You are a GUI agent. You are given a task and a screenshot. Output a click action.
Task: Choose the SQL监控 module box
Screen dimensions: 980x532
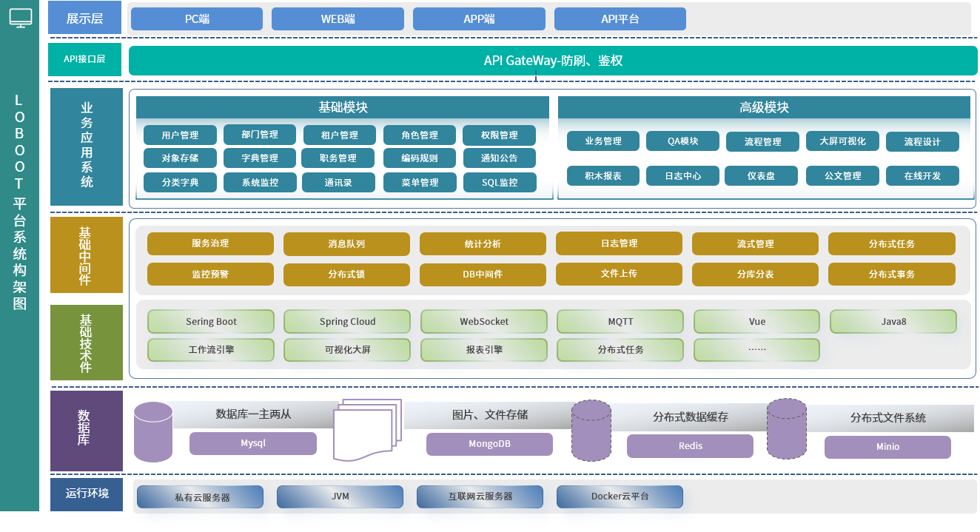click(499, 182)
